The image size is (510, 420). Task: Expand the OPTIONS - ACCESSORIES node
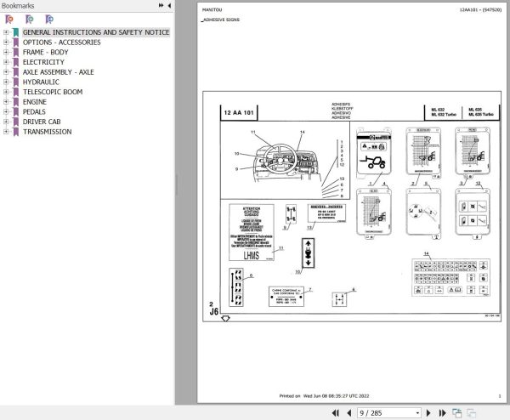(x=6, y=43)
